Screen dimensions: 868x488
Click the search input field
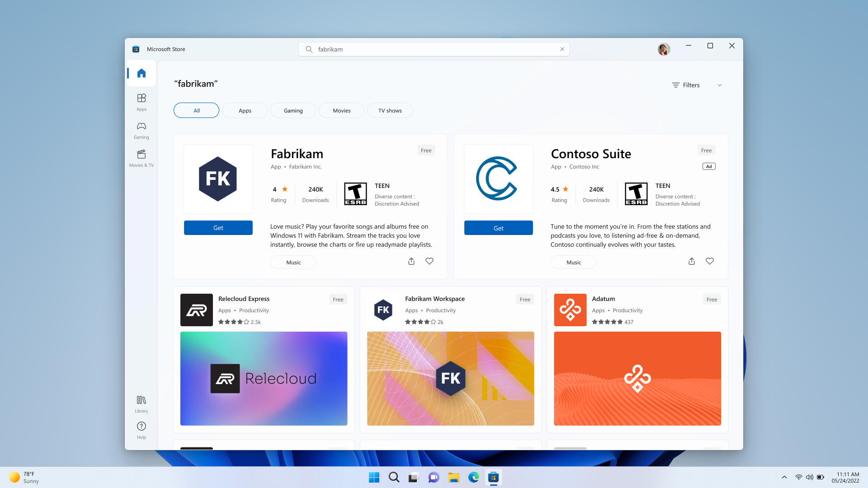click(434, 49)
